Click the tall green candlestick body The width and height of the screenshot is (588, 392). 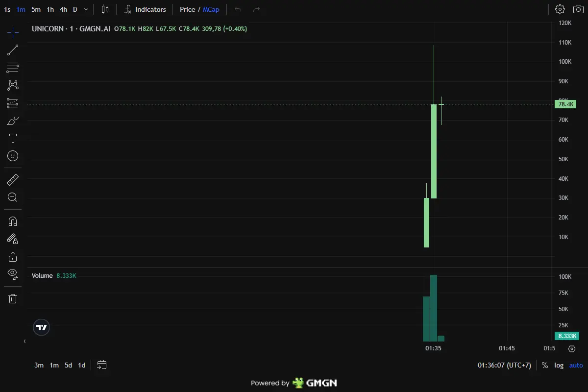click(x=434, y=151)
